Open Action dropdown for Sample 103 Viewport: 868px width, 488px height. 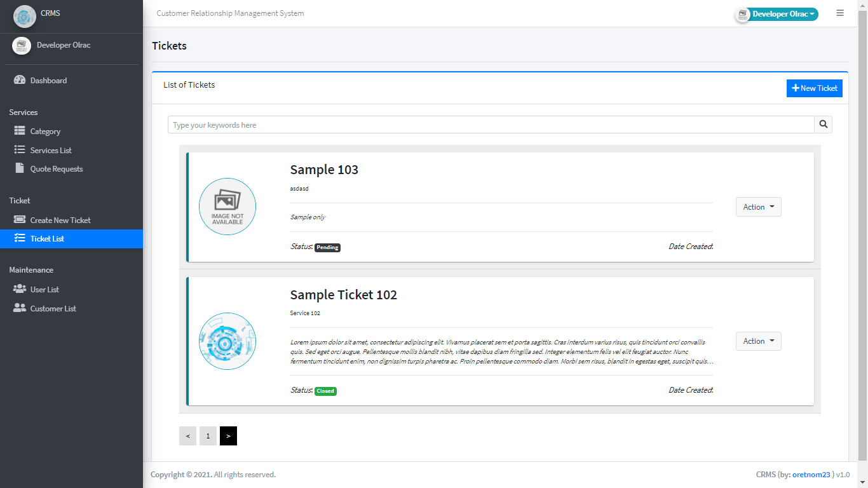[759, 207]
